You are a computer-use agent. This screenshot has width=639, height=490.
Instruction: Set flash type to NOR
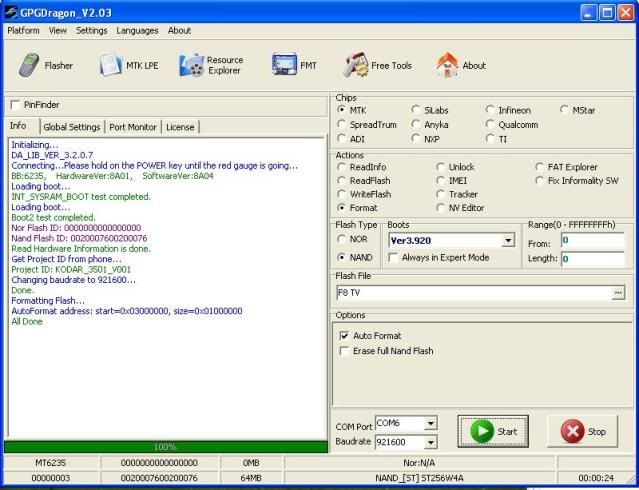coord(342,239)
